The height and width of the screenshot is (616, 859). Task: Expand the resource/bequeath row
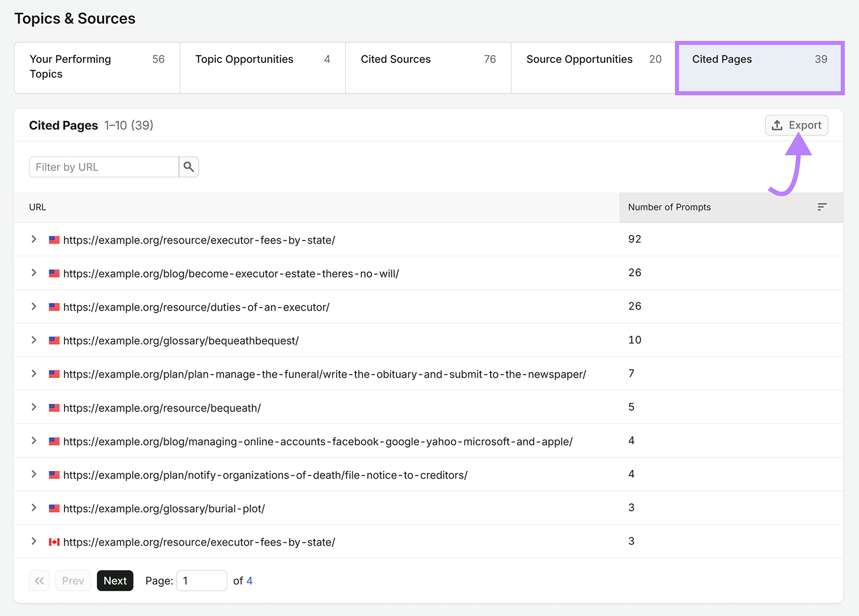(x=34, y=407)
